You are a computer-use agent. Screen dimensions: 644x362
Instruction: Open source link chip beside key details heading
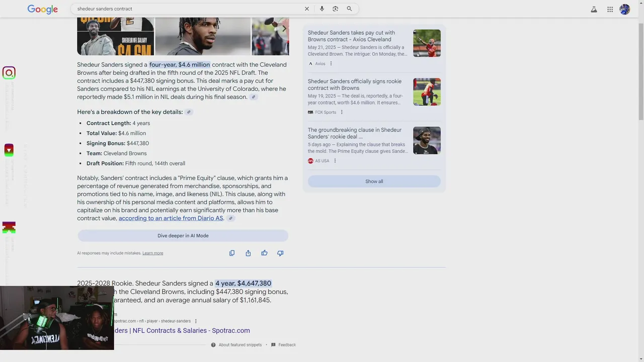(189, 112)
